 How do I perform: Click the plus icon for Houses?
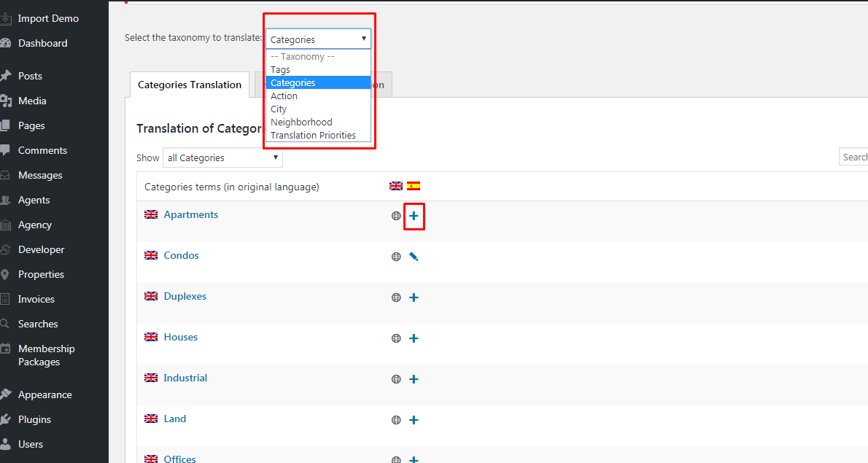pos(414,338)
